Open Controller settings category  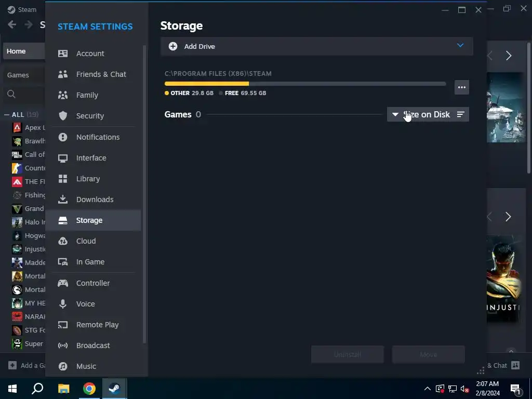coord(93,283)
